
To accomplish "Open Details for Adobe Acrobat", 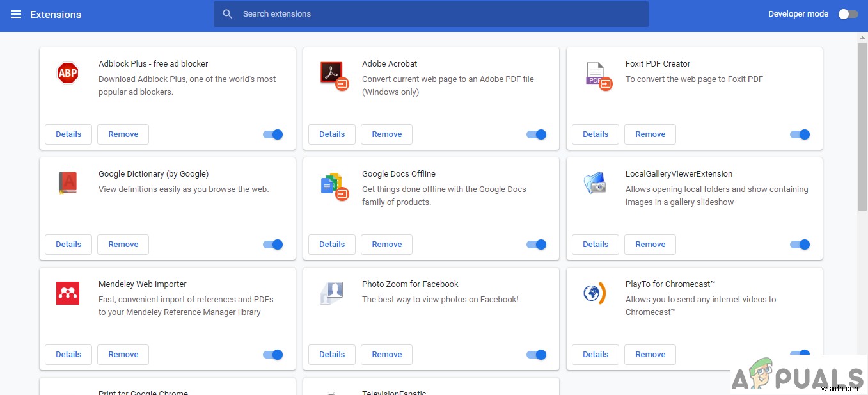I will [332, 134].
